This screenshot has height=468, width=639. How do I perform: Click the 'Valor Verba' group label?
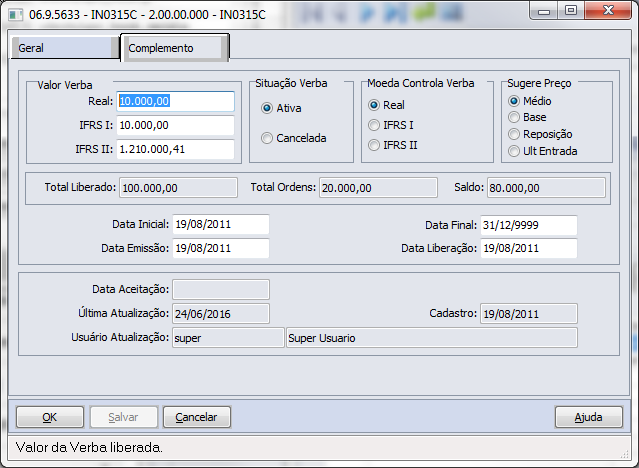(65, 85)
